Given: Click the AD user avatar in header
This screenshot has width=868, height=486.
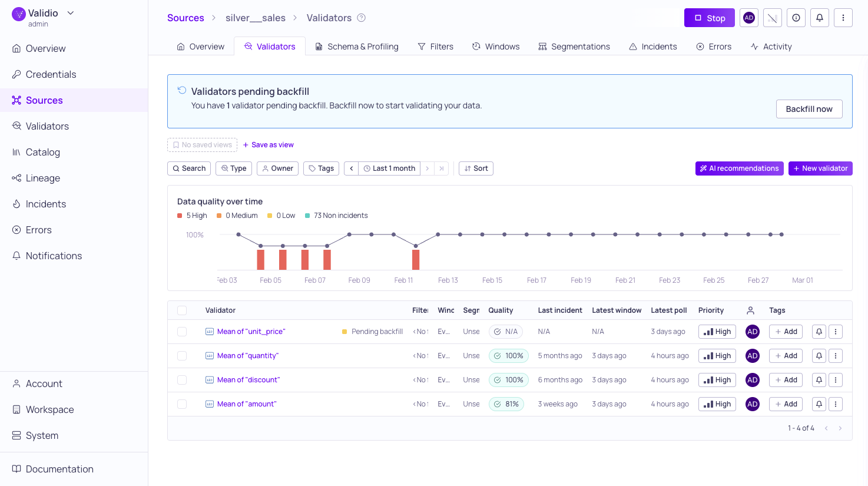Looking at the screenshot, I should (749, 18).
